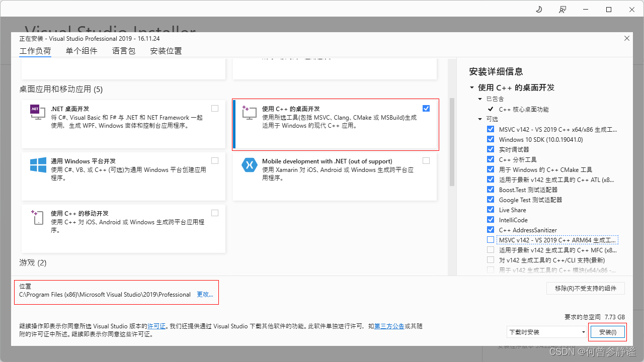Uncheck 用于 Windows 的 C++ CMake 工具

click(x=491, y=169)
